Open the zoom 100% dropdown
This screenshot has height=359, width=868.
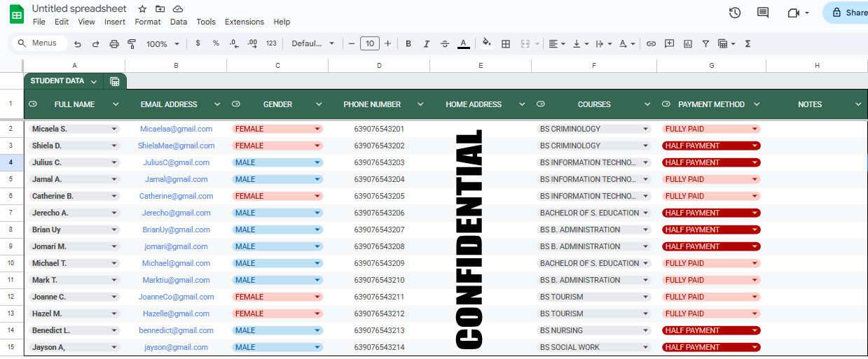click(x=163, y=43)
